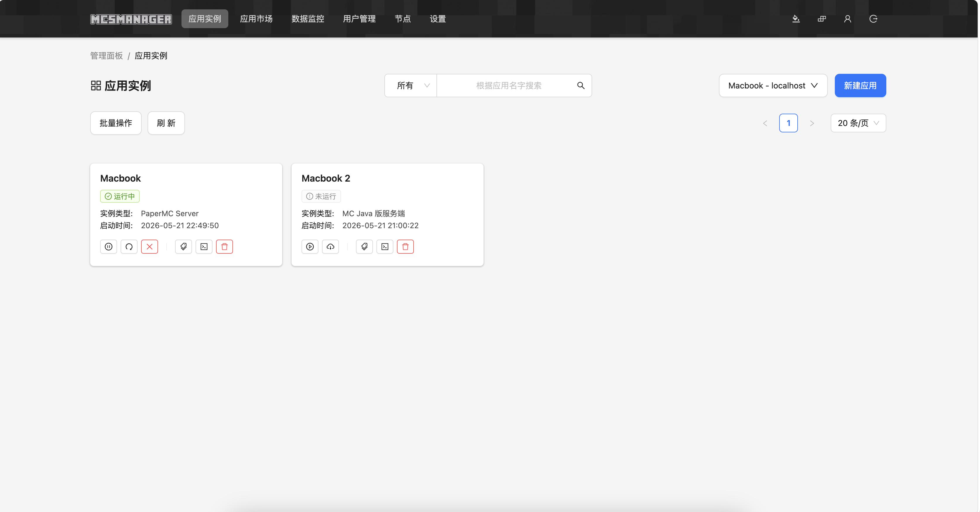Screen dimensions: 980x512
Task: Open the tag editor for the Macbook instance
Action: click(x=183, y=247)
